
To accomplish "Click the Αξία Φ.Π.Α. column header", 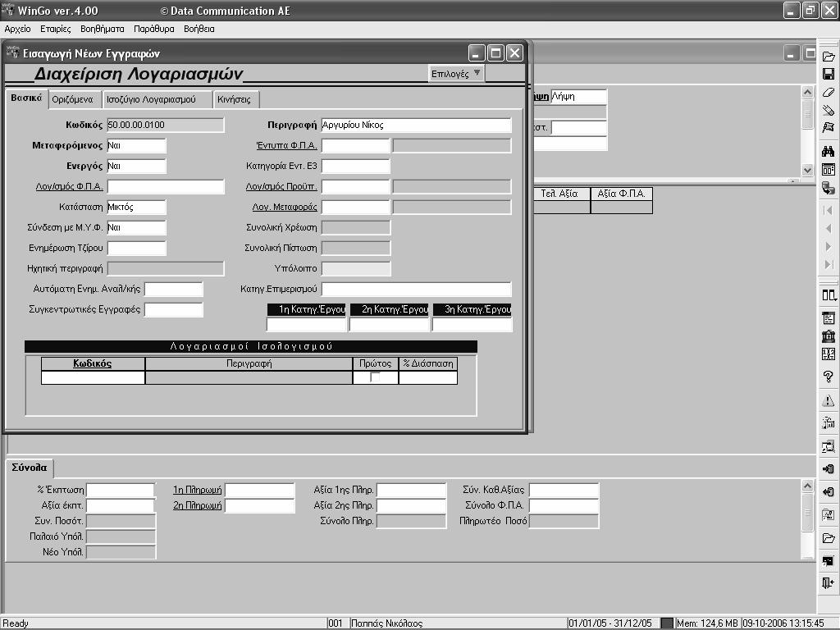I will point(622,194).
